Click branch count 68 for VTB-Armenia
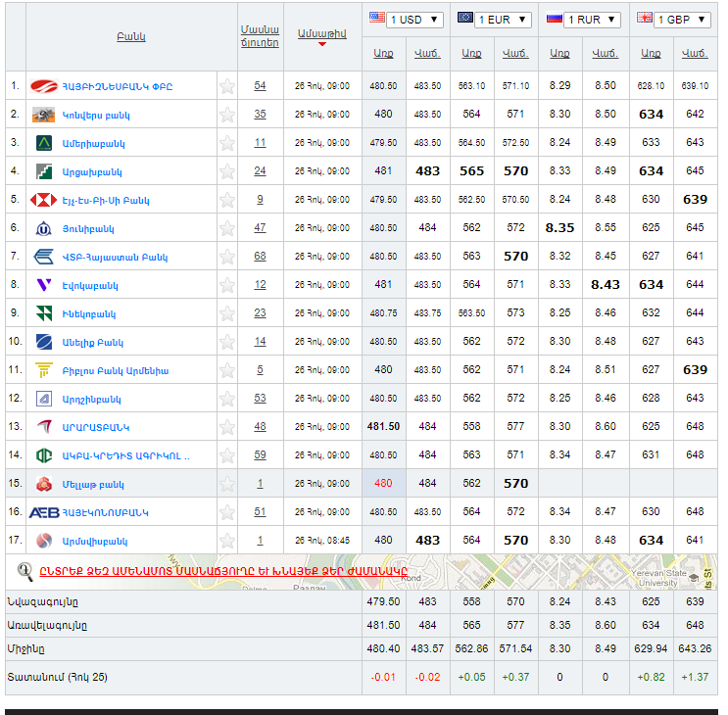 tap(260, 257)
